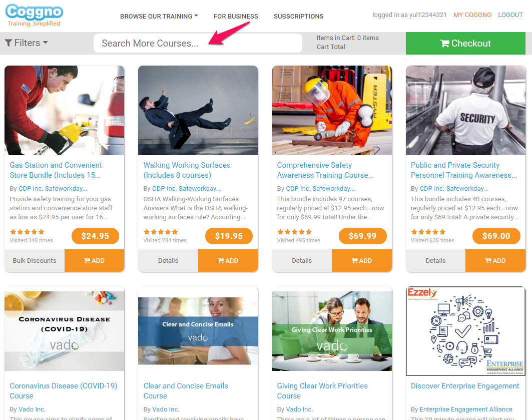Click the $19.95 price badge

pyautogui.click(x=229, y=236)
